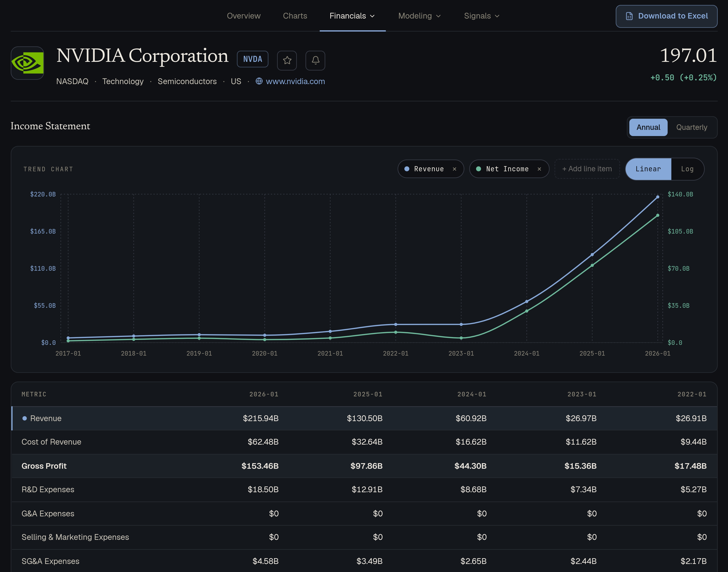The width and height of the screenshot is (728, 572).
Task: Set a price alert with bell icon
Action: click(x=315, y=60)
